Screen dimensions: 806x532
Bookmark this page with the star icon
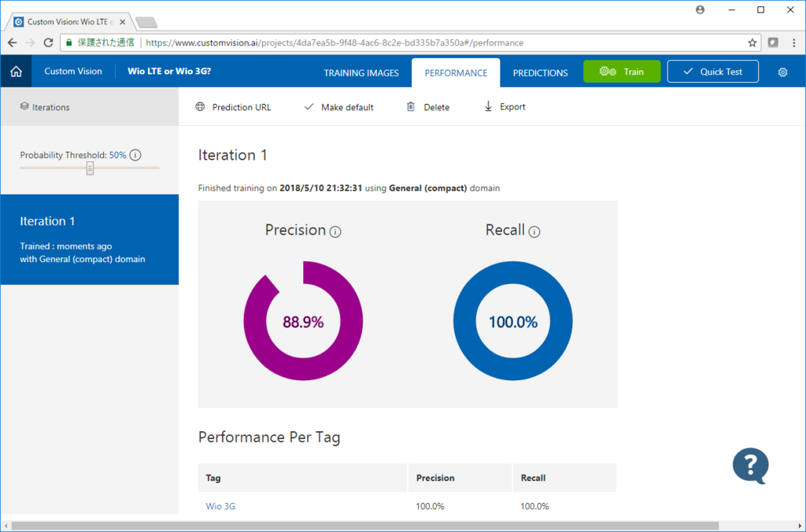[752, 42]
